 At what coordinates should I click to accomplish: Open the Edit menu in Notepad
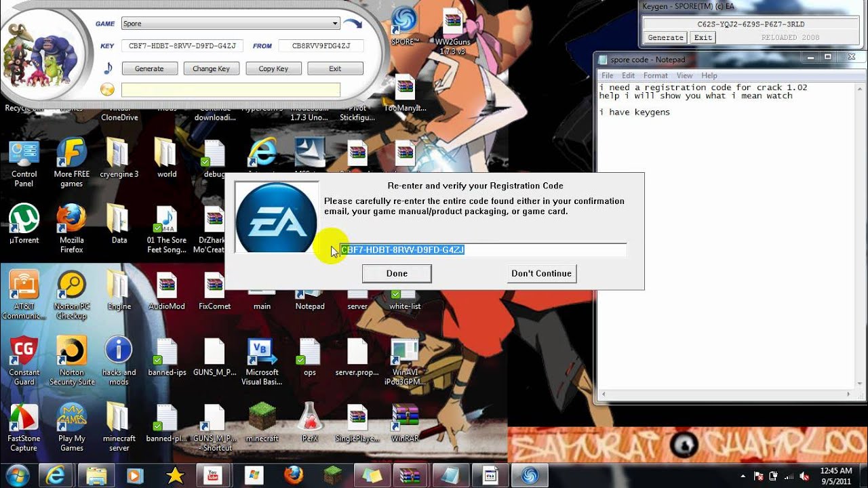click(629, 75)
